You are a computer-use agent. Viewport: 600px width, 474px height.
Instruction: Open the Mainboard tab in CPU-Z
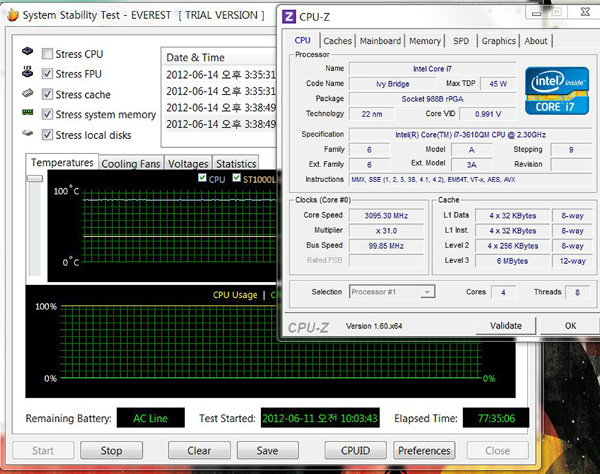point(380,41)
